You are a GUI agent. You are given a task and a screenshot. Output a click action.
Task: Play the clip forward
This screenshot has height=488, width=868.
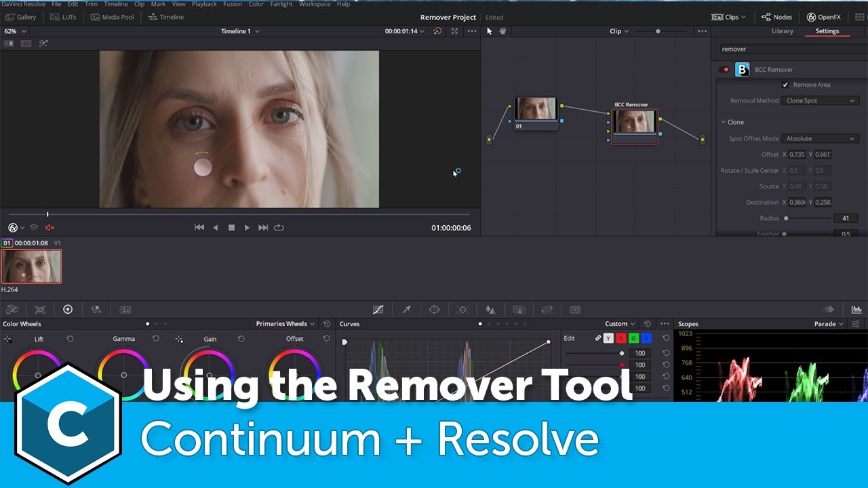(247, 228)
